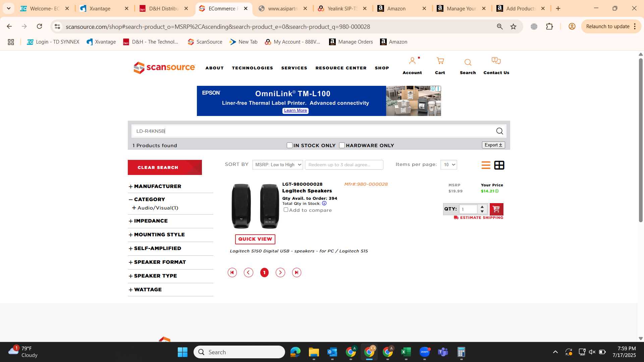Open the Technologies menu
This screenshot has width=644, height=362.
252,68
